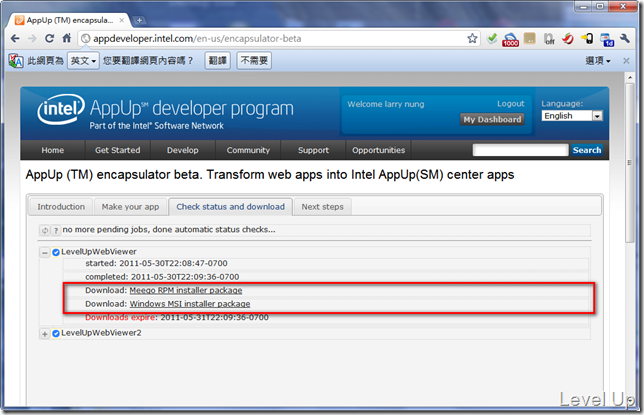Click the browser forward arrow

(32, 39)
